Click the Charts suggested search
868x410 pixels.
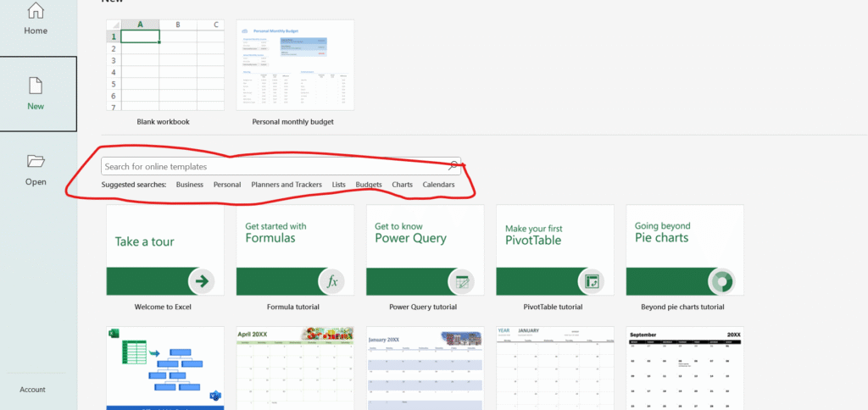[402, 185]
